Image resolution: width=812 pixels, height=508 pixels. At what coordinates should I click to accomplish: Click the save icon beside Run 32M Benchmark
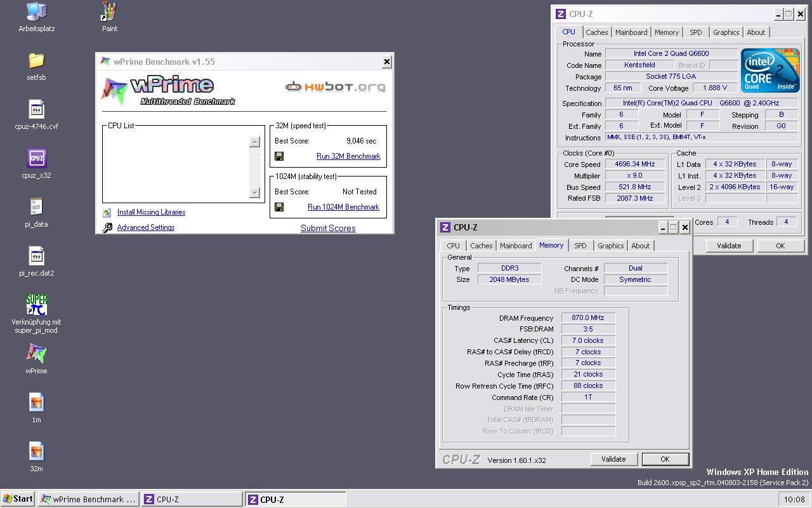pyautogui.click(x=279, y=156)
